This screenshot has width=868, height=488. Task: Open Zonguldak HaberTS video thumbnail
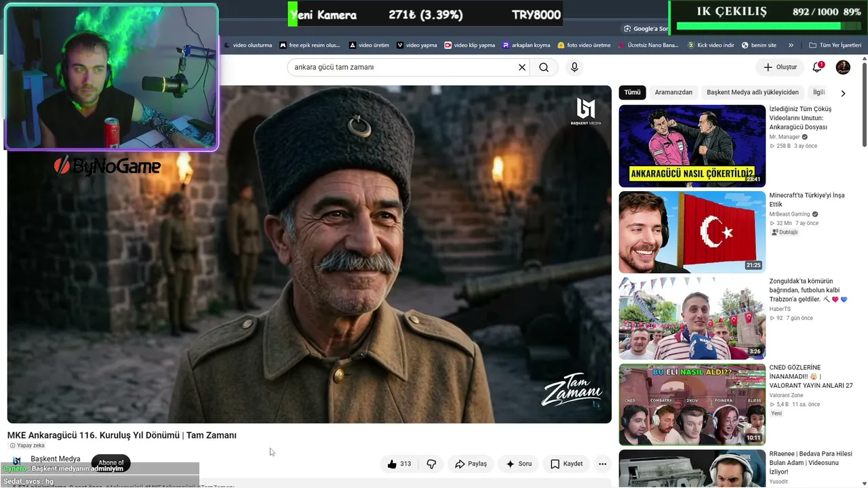pos(692,319)
